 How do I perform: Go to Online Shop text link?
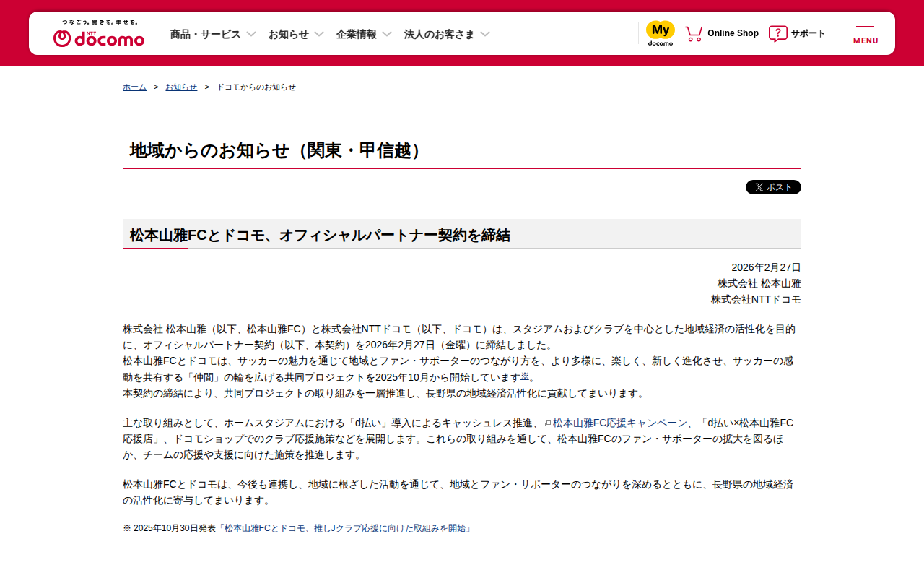[733, 33]
